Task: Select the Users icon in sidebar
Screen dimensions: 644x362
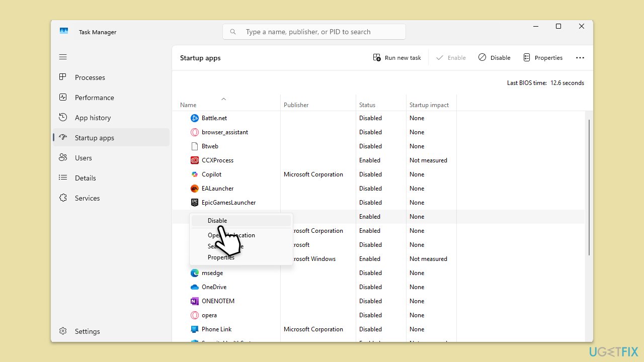Action: coord(63,158)
